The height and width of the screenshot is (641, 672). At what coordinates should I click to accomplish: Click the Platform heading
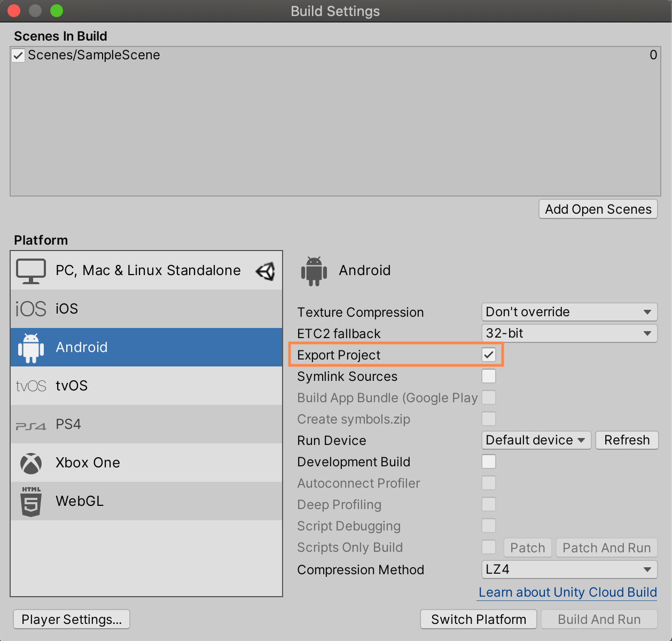41,240
